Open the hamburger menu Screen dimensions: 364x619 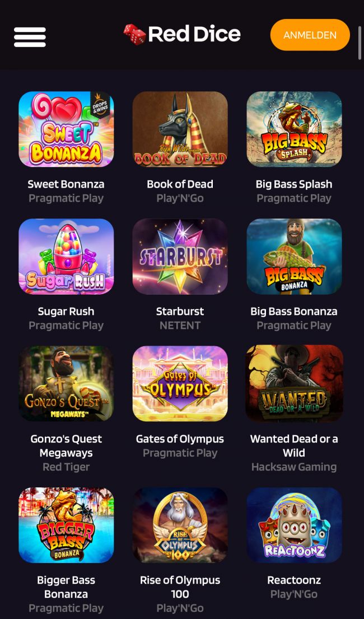click(30, 37)
